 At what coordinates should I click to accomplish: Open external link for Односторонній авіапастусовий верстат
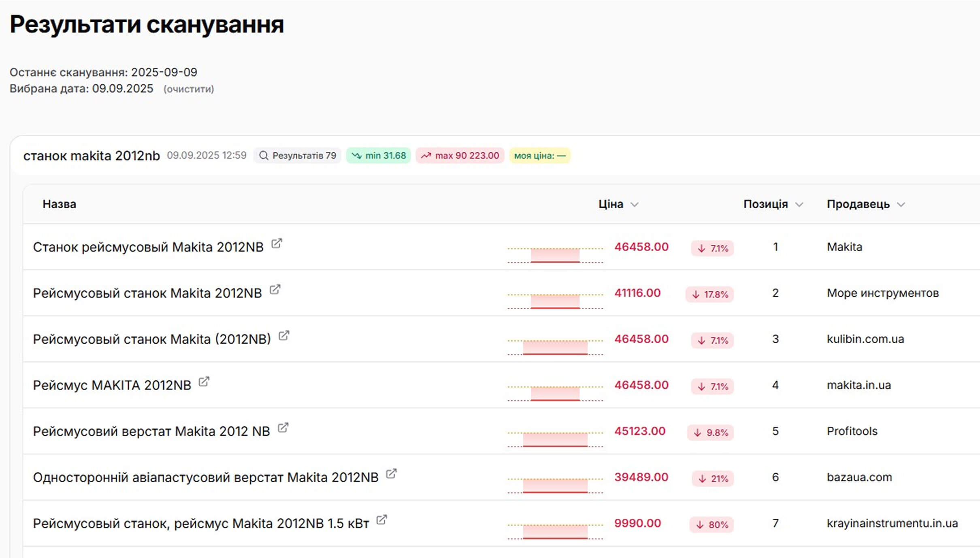[x=391, y=474]
